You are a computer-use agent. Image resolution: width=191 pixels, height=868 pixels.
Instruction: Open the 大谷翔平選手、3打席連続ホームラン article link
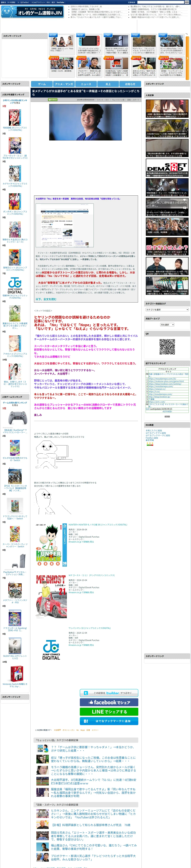[94, 781]
